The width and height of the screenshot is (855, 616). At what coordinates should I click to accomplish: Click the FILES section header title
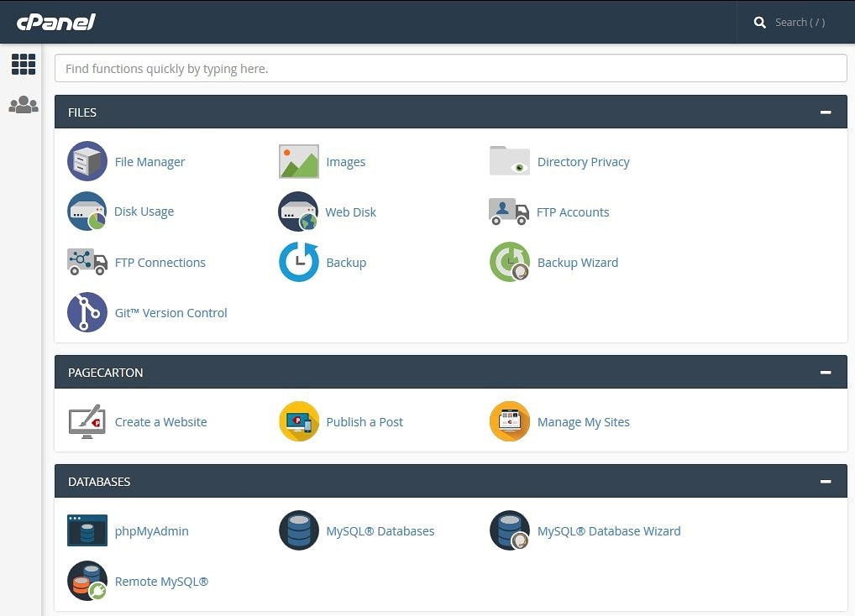click(82, 112)
